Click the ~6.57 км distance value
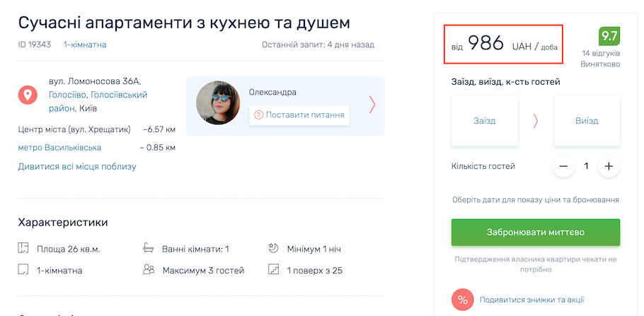Image resolution: width=644 pixels, height=316 pixels. pyautogui.click(x=159, y=129)
